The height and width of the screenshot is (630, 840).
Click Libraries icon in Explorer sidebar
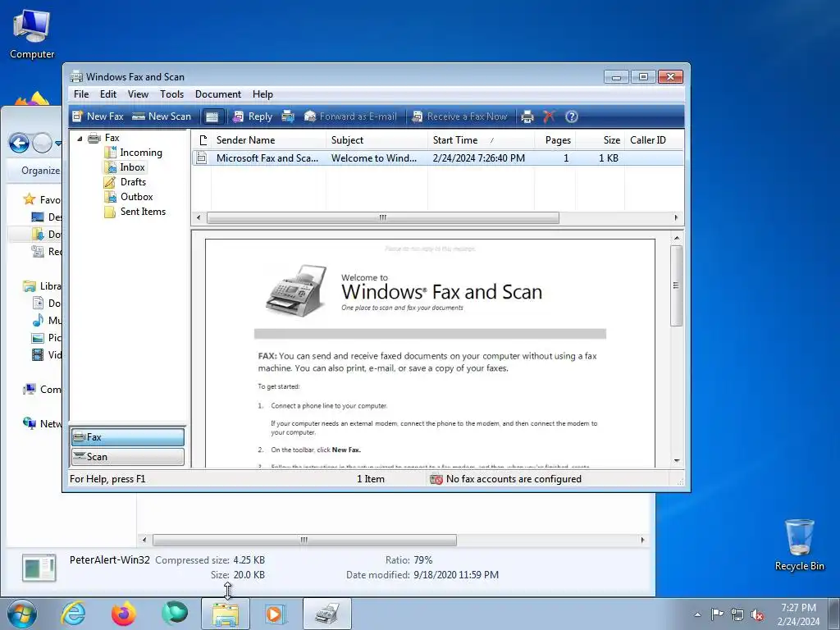(x=30, y=286)
